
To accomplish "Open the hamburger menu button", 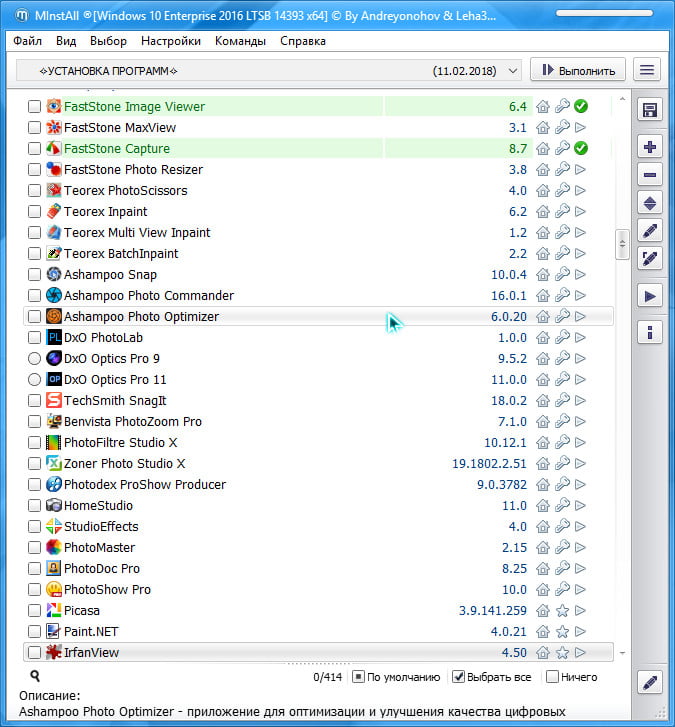I will pos(648,70).
